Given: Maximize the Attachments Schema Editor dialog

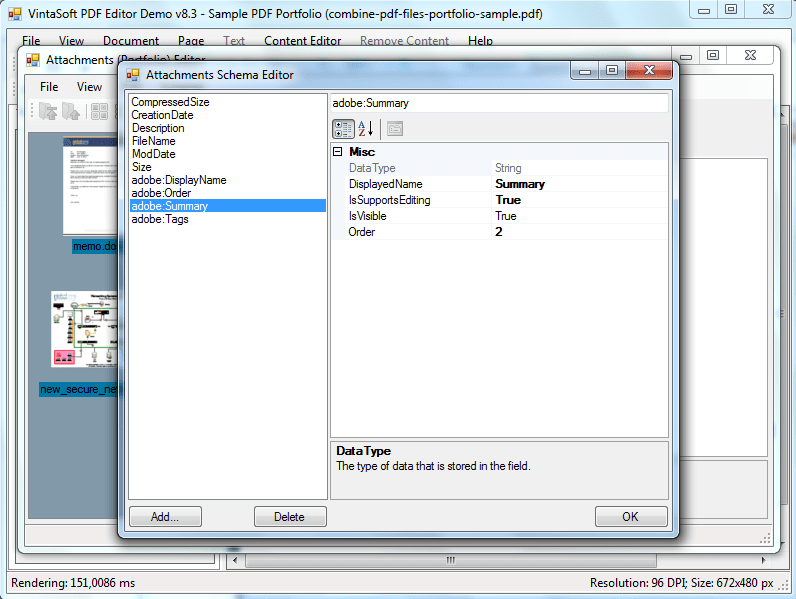Looking at the screenshot, I should (612, 70).
